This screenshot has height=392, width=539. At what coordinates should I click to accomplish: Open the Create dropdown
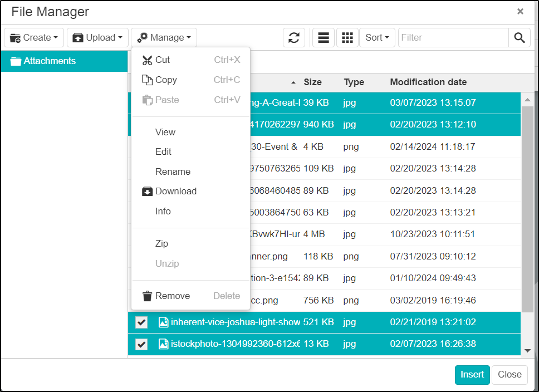pyautogui.click(x=34, y=37)
